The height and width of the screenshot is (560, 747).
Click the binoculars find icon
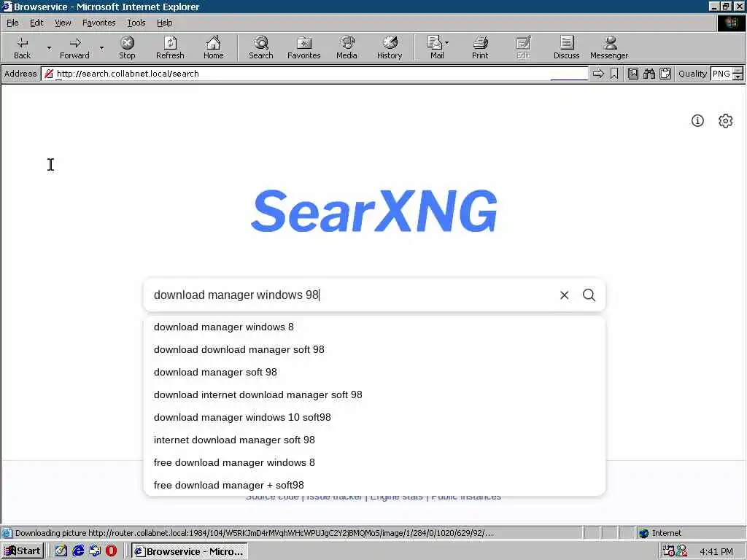coord(649,74)
